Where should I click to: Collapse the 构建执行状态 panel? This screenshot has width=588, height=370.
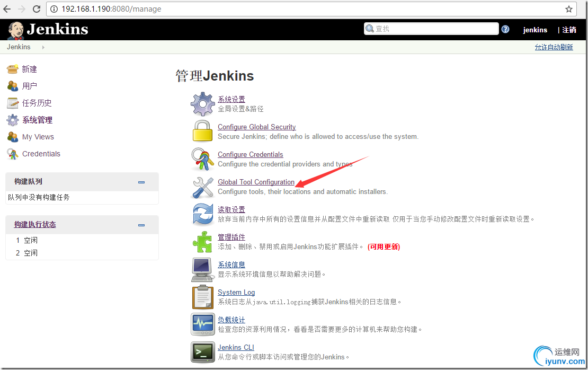click(141, 225)
